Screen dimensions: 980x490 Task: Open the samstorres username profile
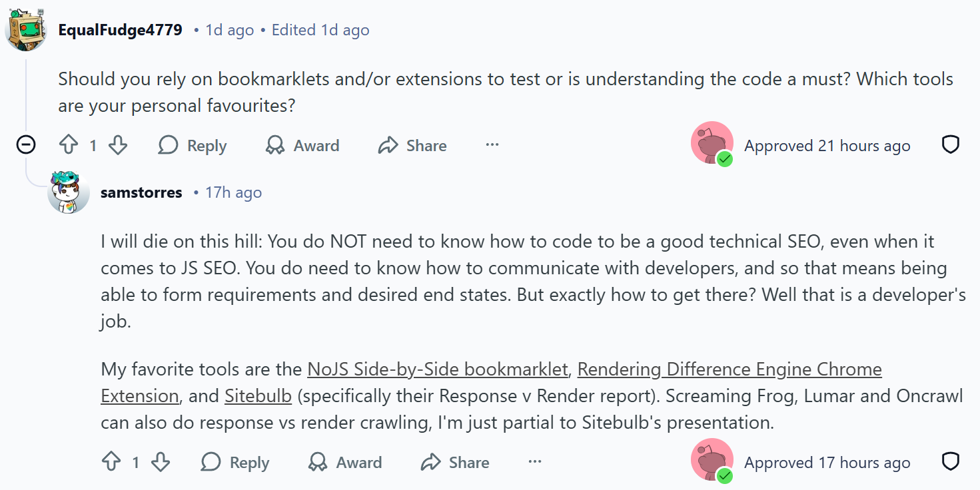(141, 192)
